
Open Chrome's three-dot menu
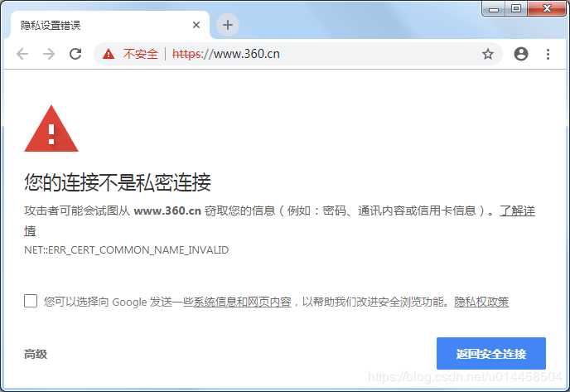click(548, 54)
